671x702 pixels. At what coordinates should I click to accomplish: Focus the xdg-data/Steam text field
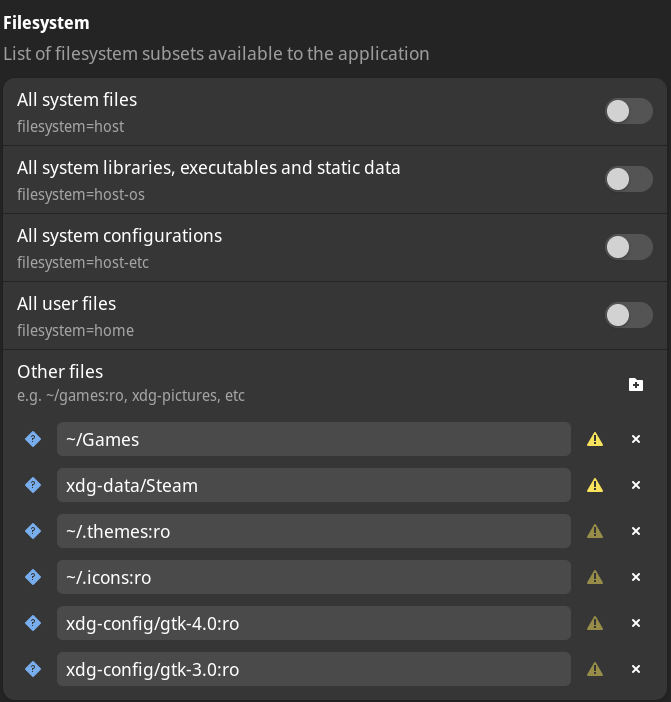tap(313, 485)
